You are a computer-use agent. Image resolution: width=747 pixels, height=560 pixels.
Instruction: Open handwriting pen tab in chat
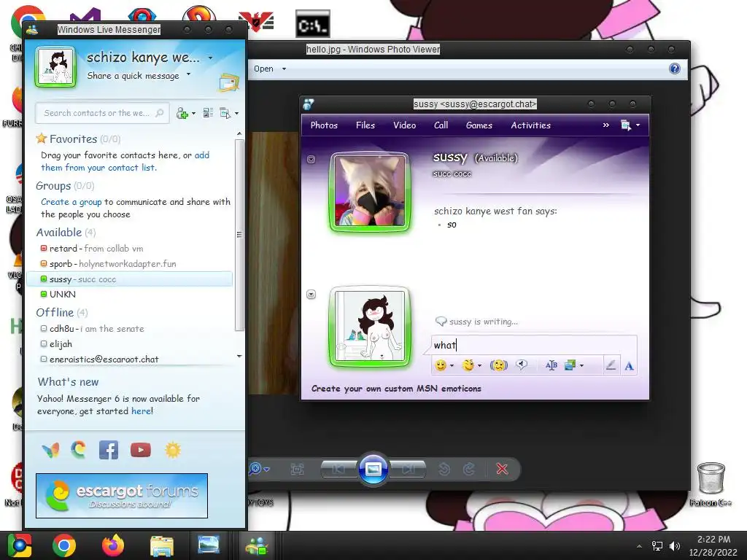click(x=611, y=365)
